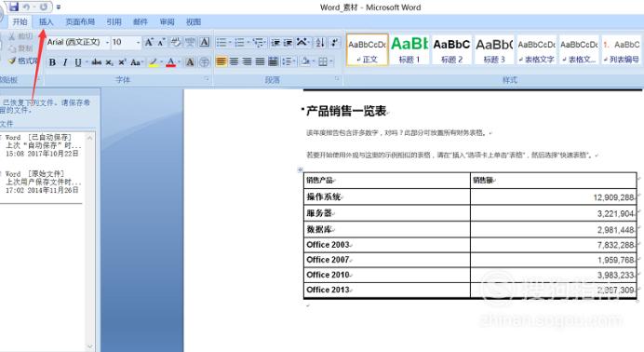
Task: Open Asian Layout options icon
Action: click(302, 42)
